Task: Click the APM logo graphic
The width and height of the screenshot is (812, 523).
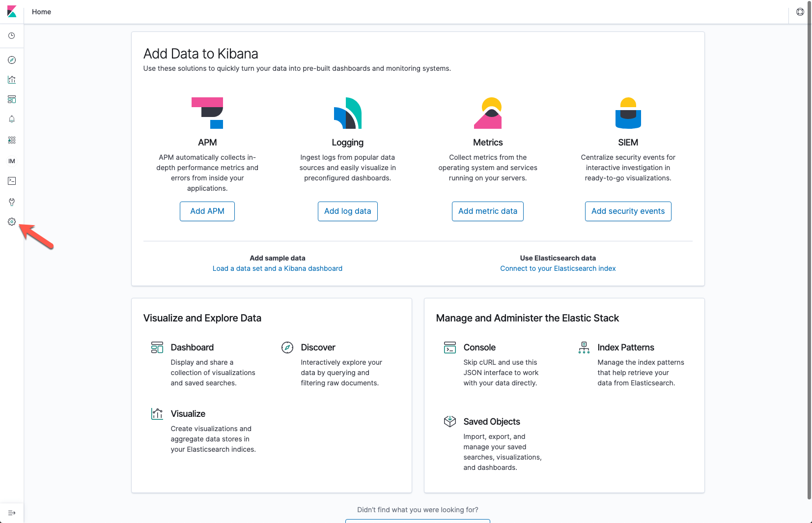Action: pos(207,113)
